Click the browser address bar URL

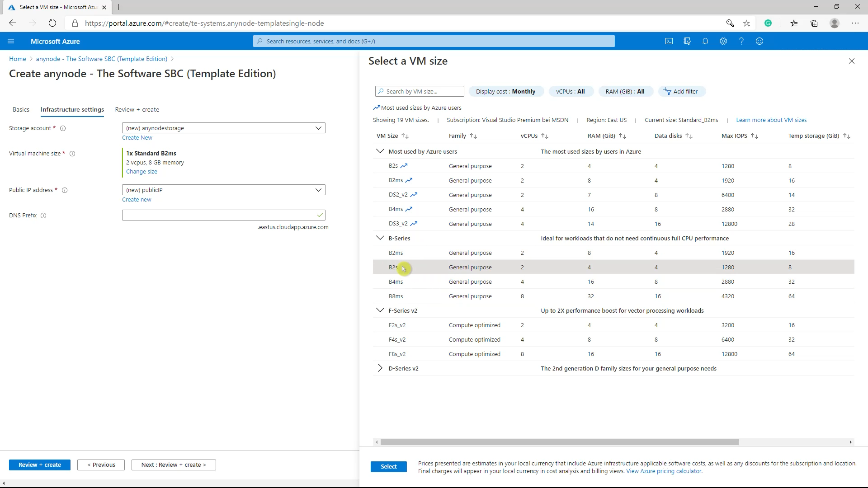point(204,23)
